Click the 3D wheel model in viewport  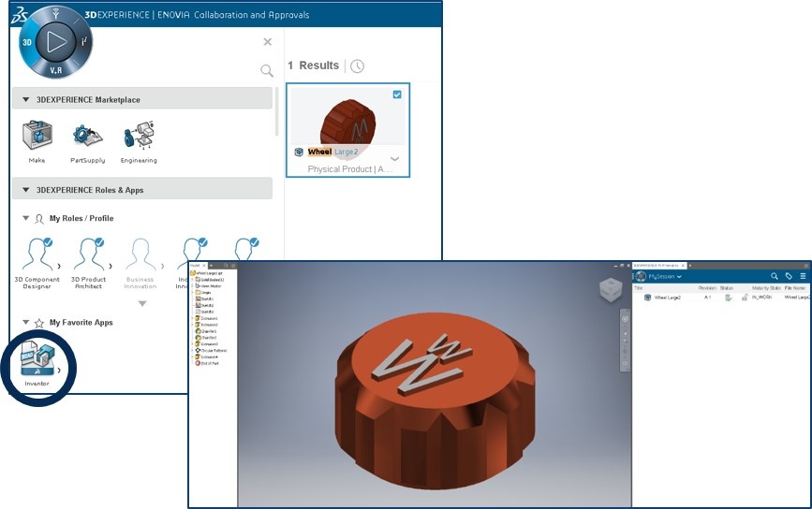(x=435, y=400)
